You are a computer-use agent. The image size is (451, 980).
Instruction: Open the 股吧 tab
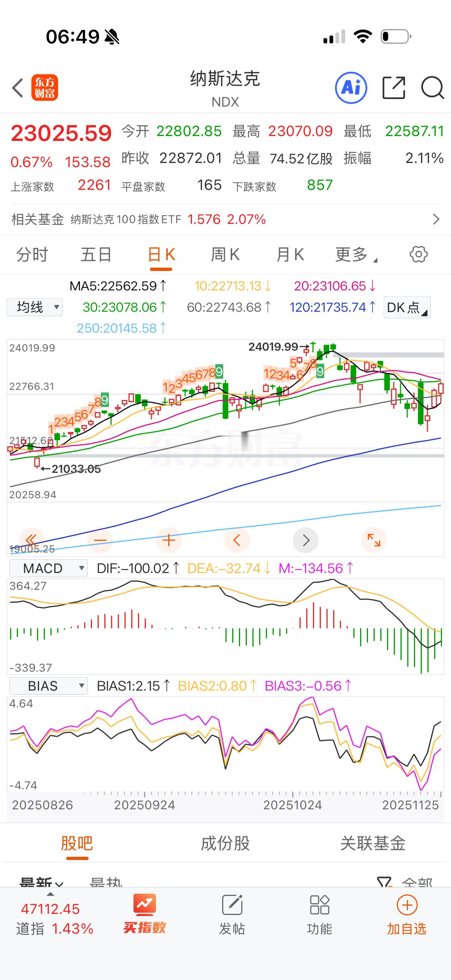(x=77, y=843)
